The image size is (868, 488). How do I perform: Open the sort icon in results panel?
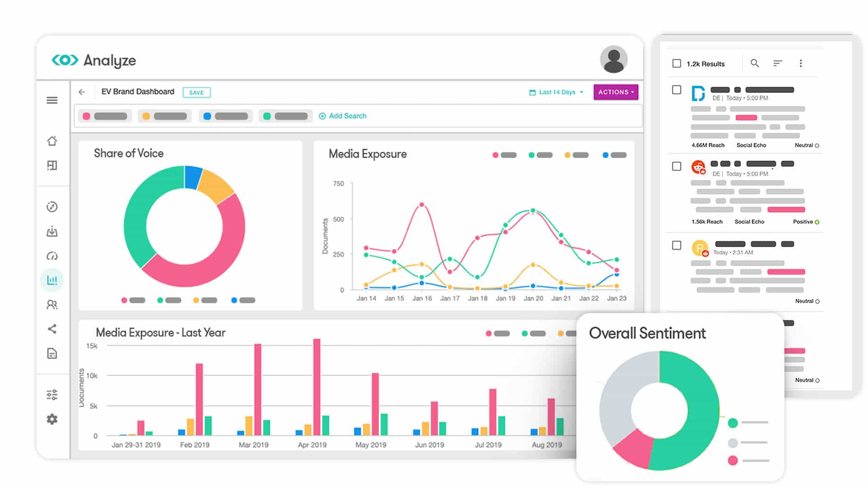(778, 63)
